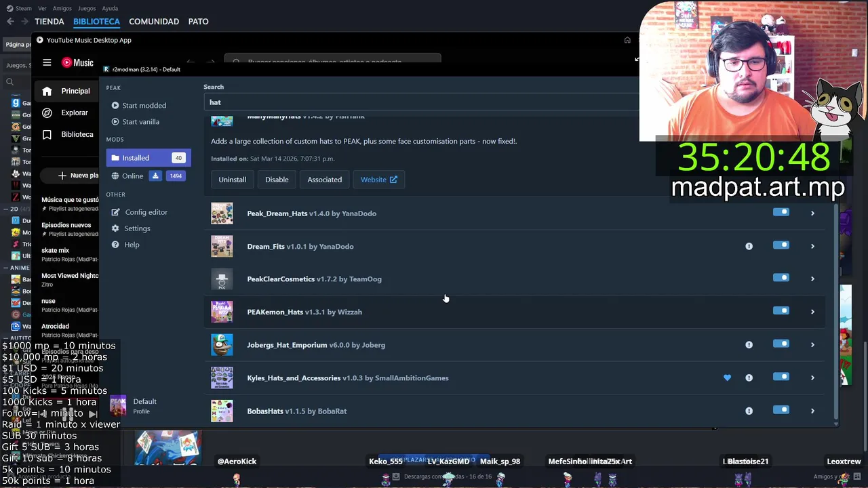
Task: Open the mod Website link
Action: click(x=379, y=180)
